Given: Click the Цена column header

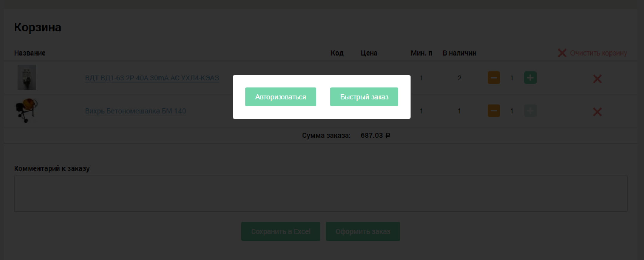Looking at the screenshot, I should pyautogui.click(x=369, y=53).
